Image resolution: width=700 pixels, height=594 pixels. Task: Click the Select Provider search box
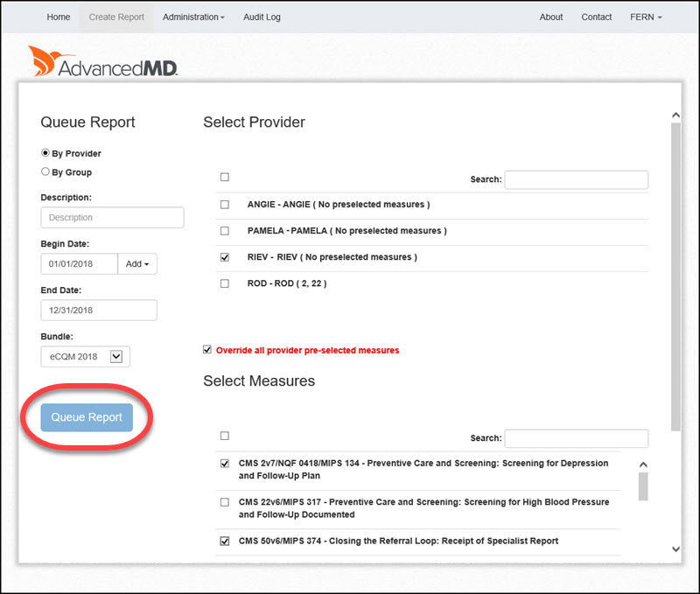(x=576, y=179)
